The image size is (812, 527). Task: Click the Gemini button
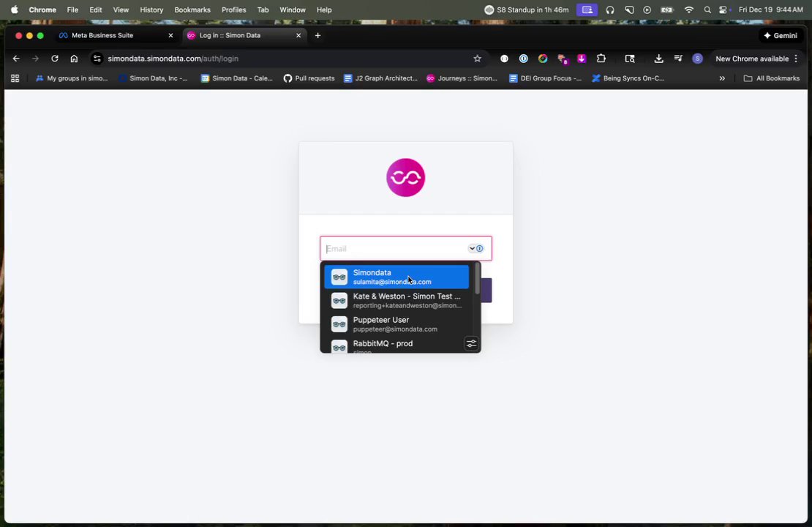point(781,35)
